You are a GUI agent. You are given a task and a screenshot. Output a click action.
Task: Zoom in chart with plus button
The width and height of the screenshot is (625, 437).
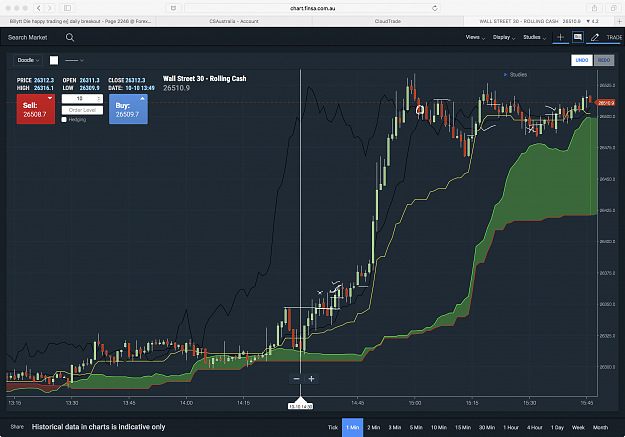click(311, 378)
